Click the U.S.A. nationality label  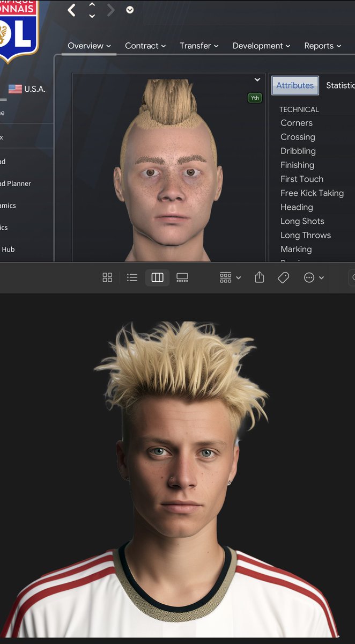pyautogui.click(x=35, y=89)
